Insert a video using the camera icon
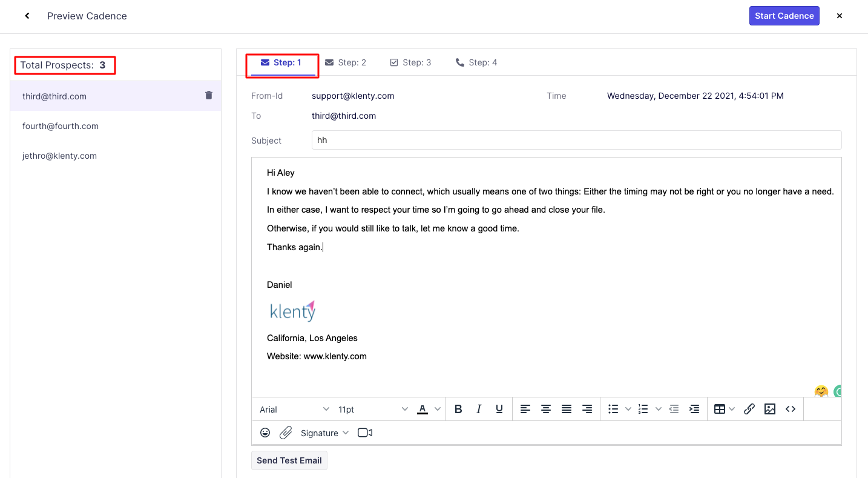The width and height of the screenshot is (868, 478). (365, 433)
